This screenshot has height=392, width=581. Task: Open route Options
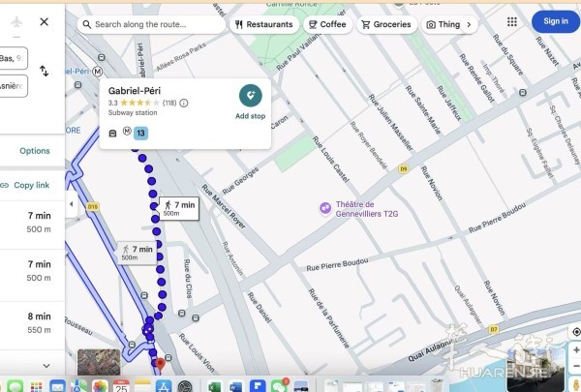click(x=35, y=151)
